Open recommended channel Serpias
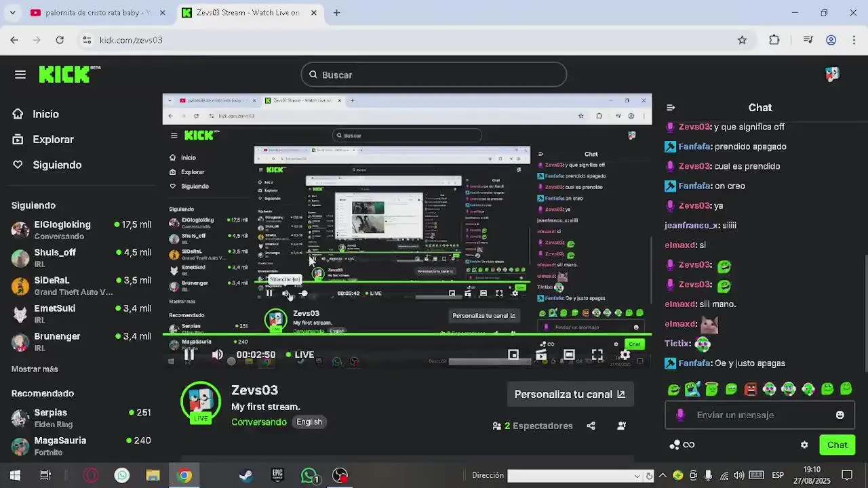 pos(81,418)
